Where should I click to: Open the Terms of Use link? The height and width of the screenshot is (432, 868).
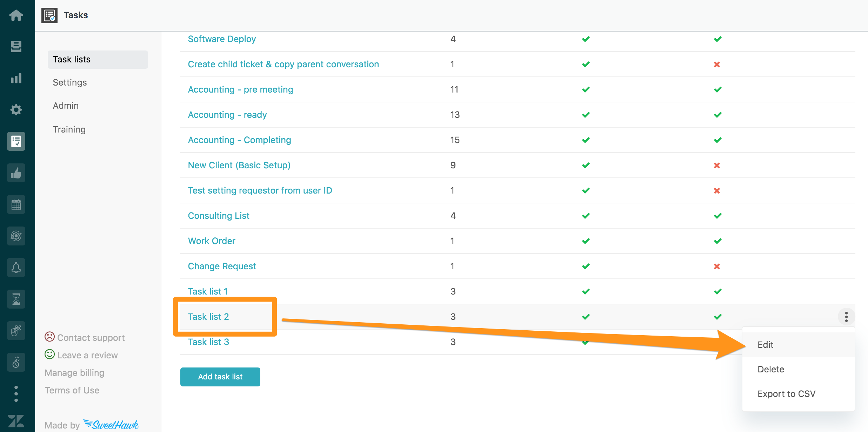(x=72, y=390)
